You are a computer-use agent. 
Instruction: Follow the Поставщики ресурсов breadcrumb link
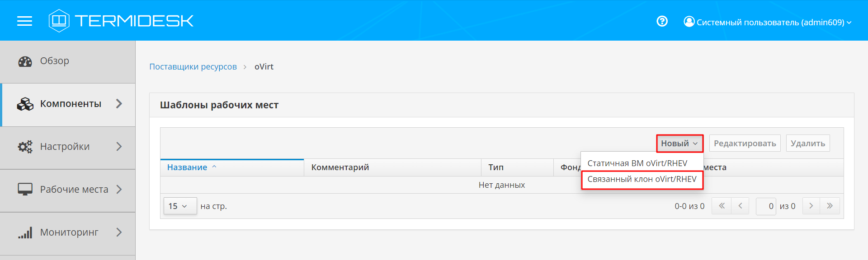[193, 67]
